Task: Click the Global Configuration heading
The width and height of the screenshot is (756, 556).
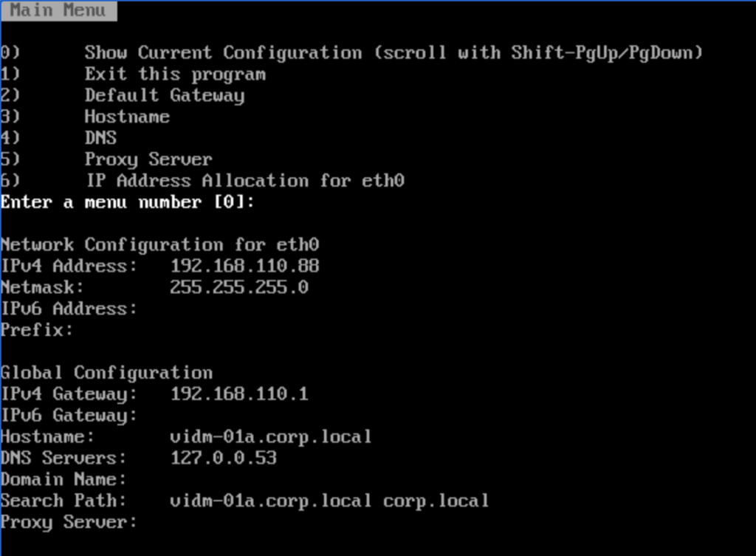Action: pyautogui.click(x=106, y=373)
